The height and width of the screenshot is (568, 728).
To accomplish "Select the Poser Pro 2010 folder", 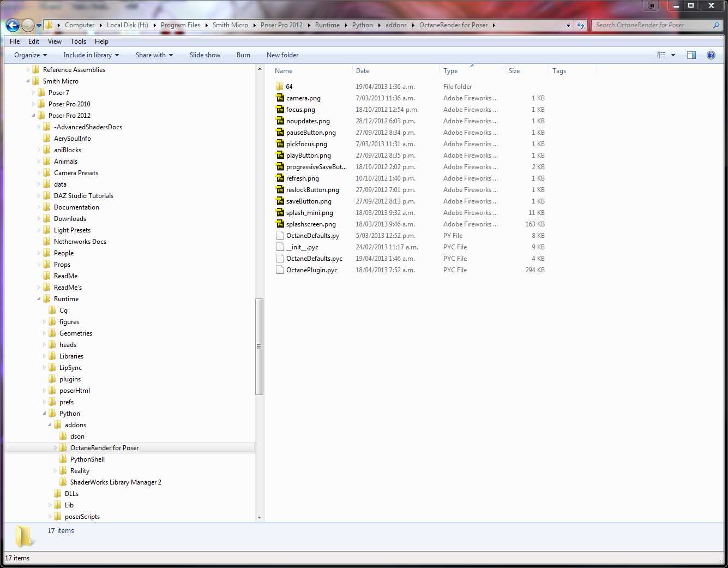I will 69,104.
